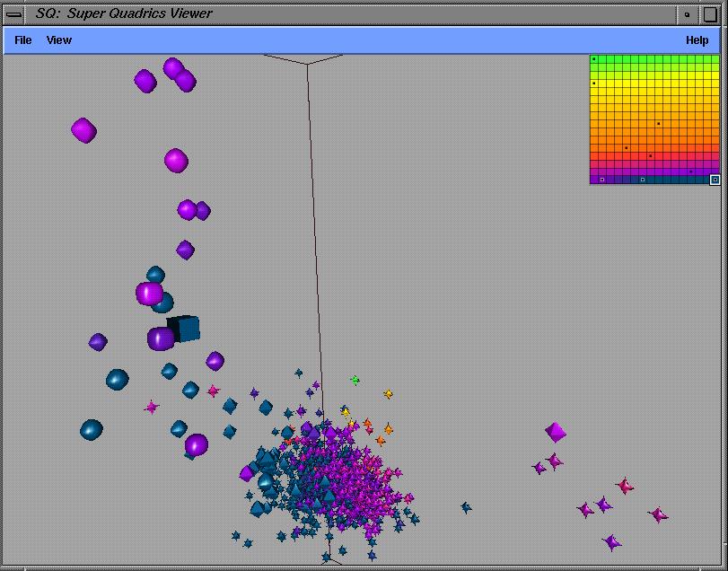728x571 pixels.
Task: Click the leftmost dark blue sphere
Action: point(91,430)
